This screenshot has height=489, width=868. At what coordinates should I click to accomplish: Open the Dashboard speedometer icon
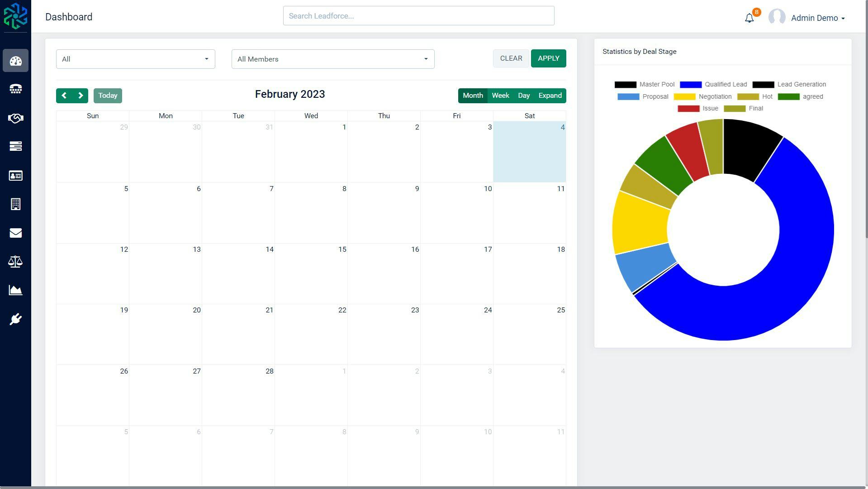tap(15, 61)
